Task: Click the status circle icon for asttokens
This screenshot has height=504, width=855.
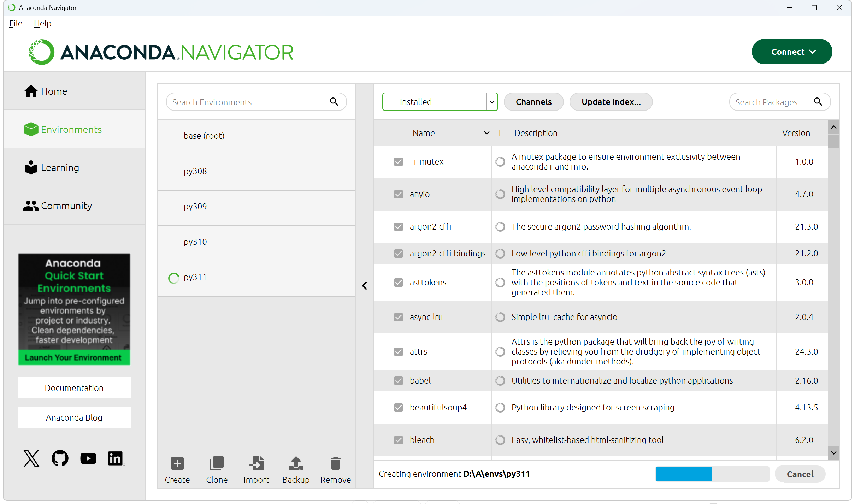Action: pyautogui.click(x=500, y=283)
